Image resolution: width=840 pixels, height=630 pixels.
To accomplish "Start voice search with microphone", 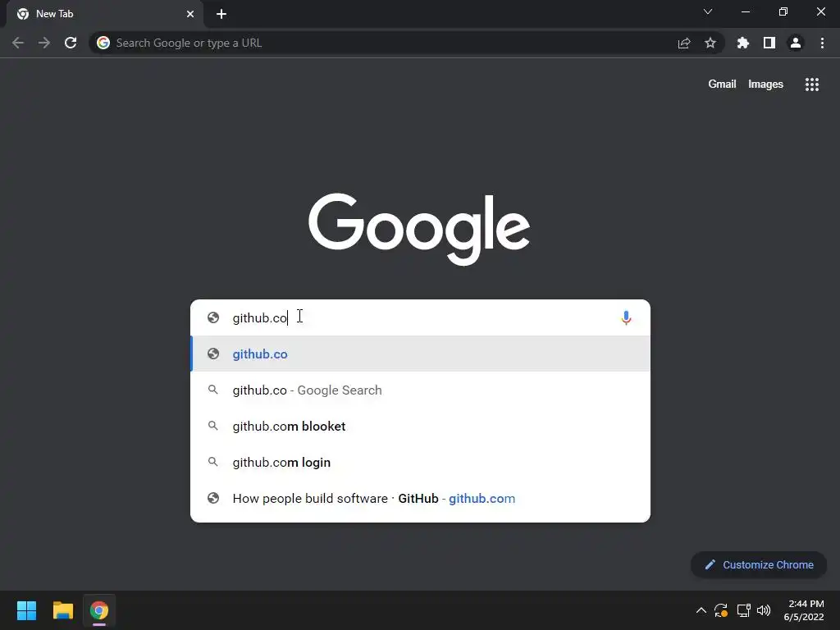I will tap(626, 317).
